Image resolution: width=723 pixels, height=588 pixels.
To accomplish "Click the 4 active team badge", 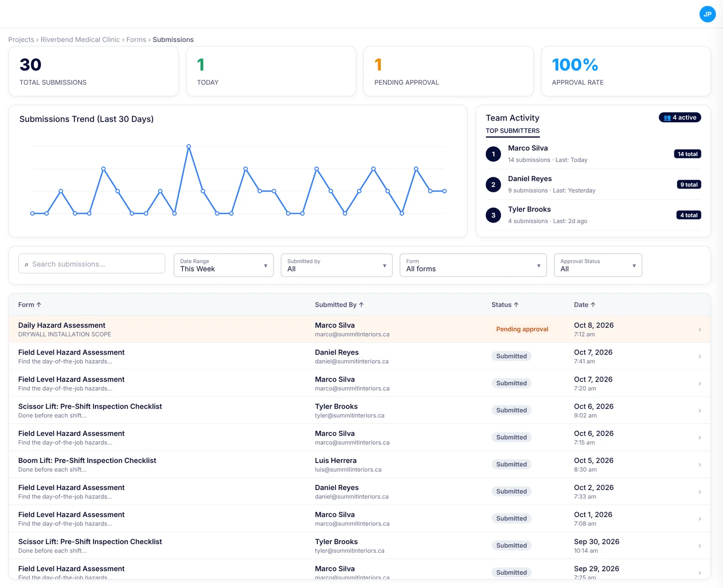I will pyautogui.click(x=680, y=117).
